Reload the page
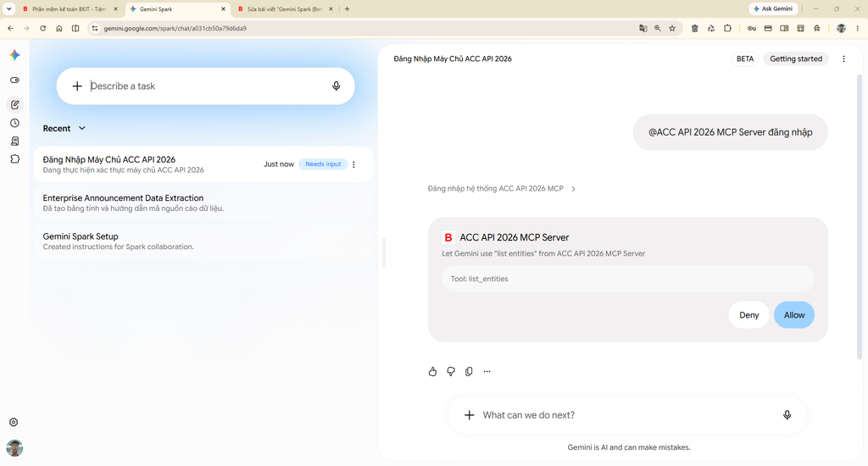868x466 pixels. [42, 28]
